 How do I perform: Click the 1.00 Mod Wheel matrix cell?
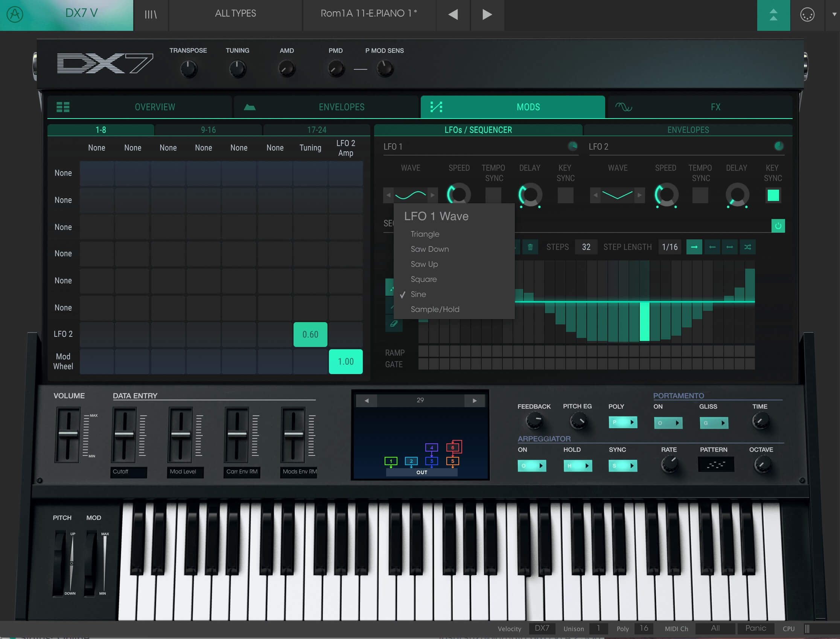[x=345, y=361]
